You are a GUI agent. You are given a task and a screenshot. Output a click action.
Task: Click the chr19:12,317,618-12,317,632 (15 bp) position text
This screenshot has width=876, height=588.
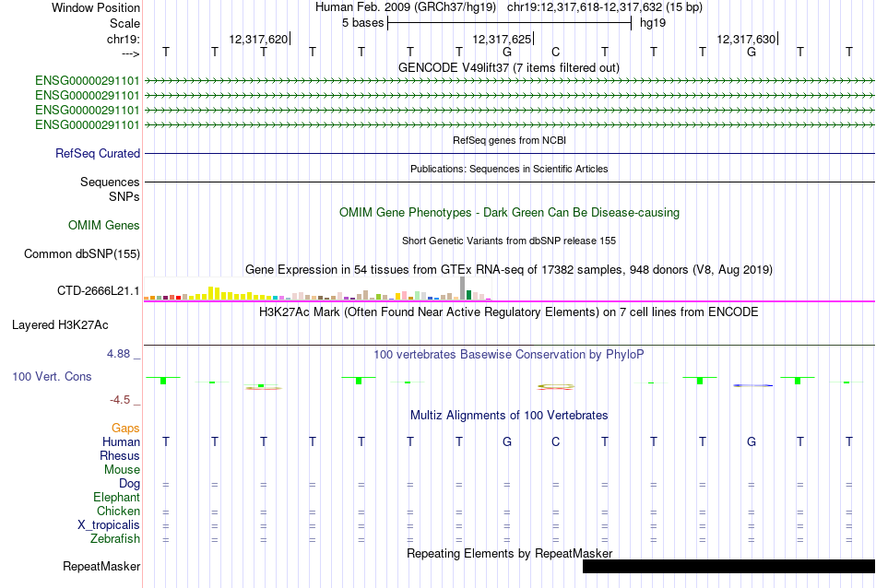click(605, 7)
